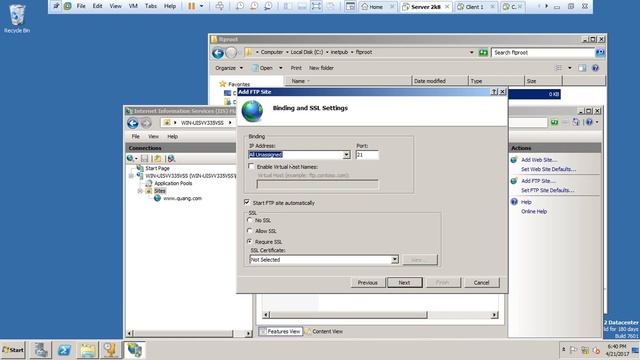Image resolution: width=640 pixels, height=360 pixels.
Task: Open the dropdown arrow beside the VMware pause icon
Action: 201,6
